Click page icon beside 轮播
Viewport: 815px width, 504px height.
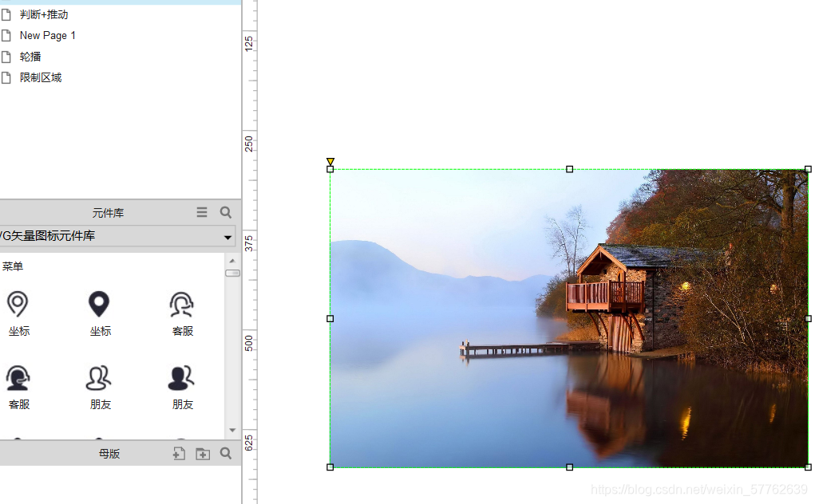(6, 57)
